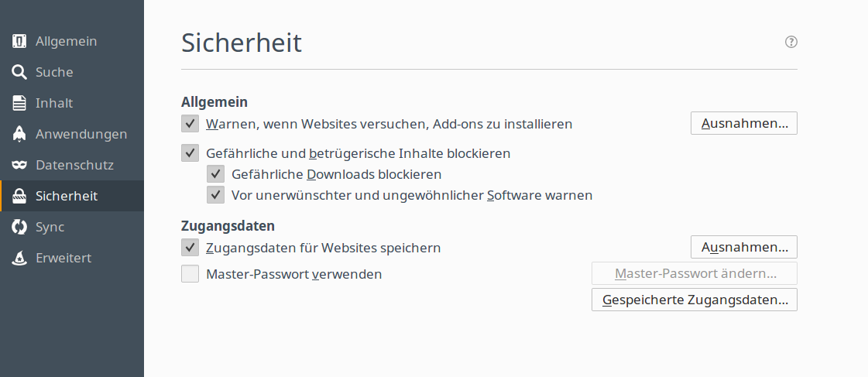Viewport: 868px width, 377px height.
Task: Open Ausnahmen for add-on installation warnings
Action: 744,123
